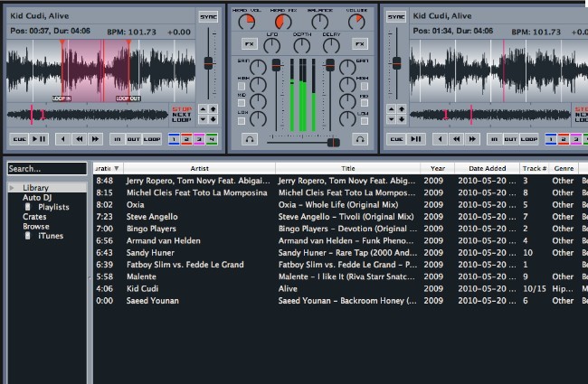
Task: Click the left channel volume fader handle
Action: point(277,65)
